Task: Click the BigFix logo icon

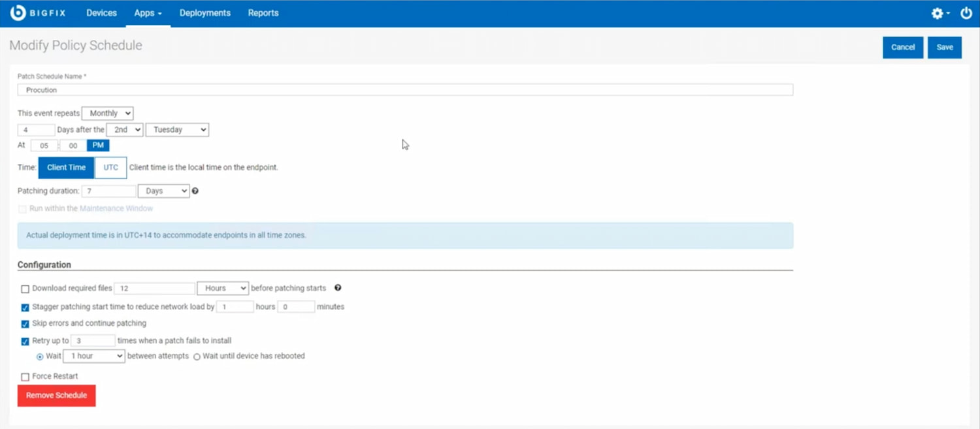Action: [18, 12]
